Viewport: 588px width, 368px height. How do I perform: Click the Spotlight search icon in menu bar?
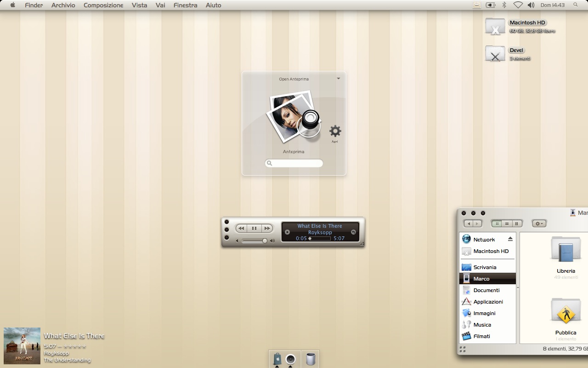point(576,5)
